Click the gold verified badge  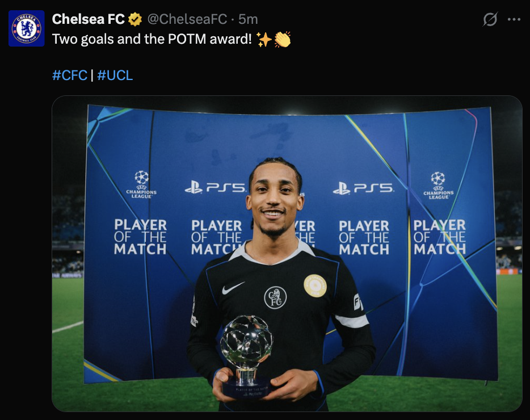[x=135, y=19]
